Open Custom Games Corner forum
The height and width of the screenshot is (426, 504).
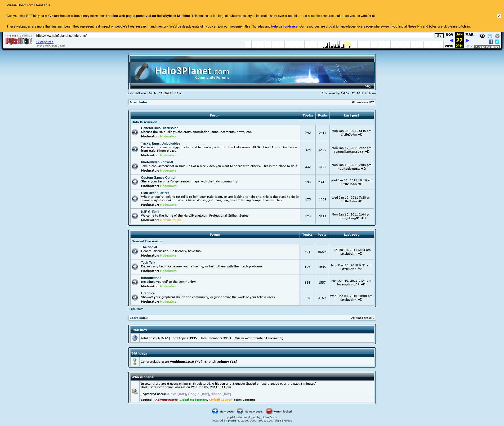click(158, 178)
